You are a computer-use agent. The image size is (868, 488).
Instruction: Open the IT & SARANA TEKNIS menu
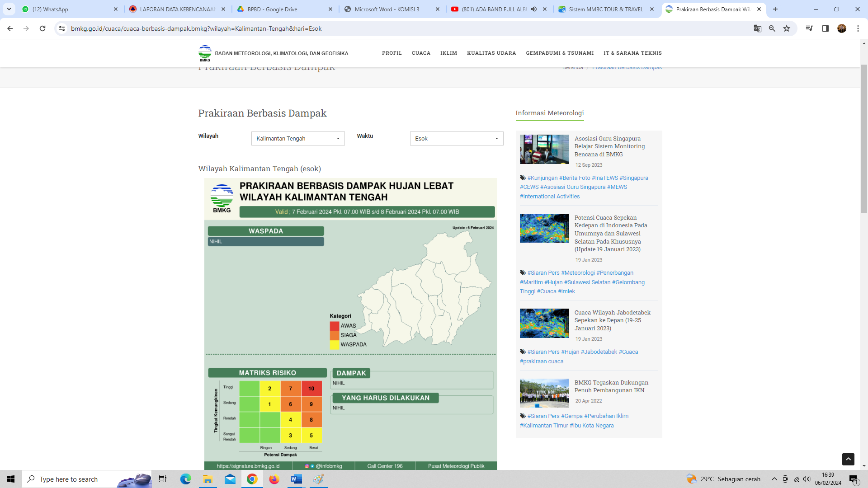coord(632,53)
